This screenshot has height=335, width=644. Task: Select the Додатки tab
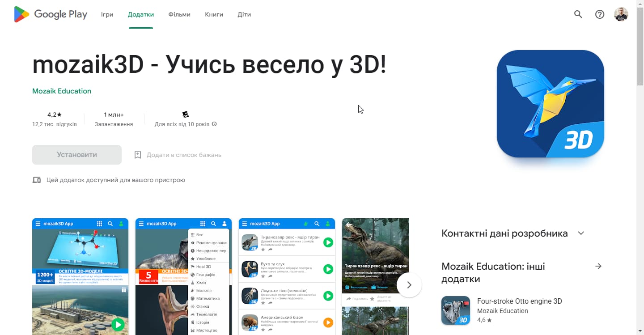[x=141, y=14]
